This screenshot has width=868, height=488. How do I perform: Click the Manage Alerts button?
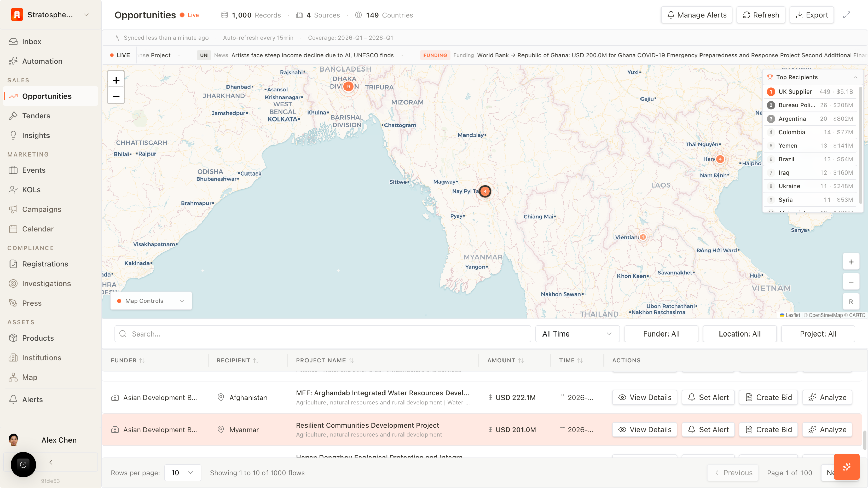pos(696,15)
